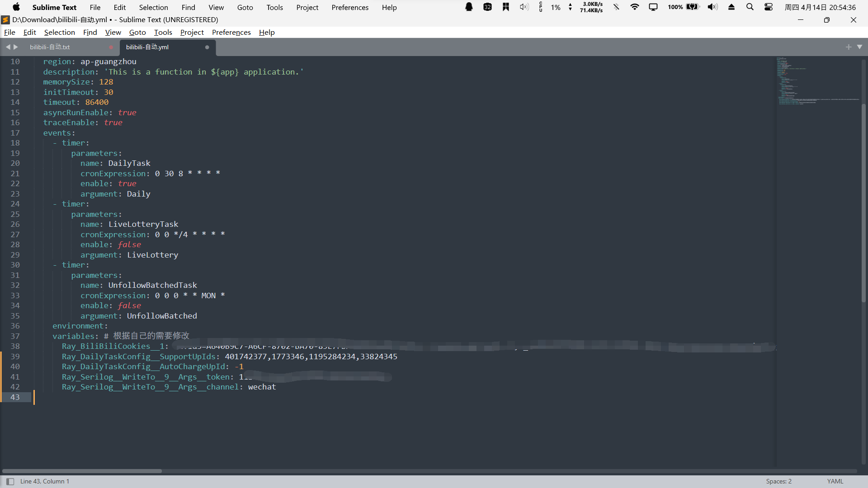Image resolution: width=868 pixels, height=488 pixels.
Task: Add a new tab with plus icon
Action: tap(849, 47)
